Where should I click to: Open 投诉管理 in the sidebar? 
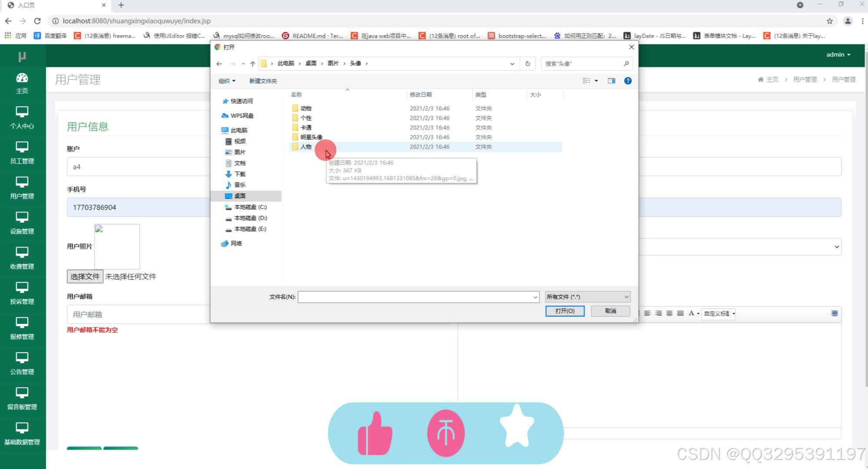22,293
